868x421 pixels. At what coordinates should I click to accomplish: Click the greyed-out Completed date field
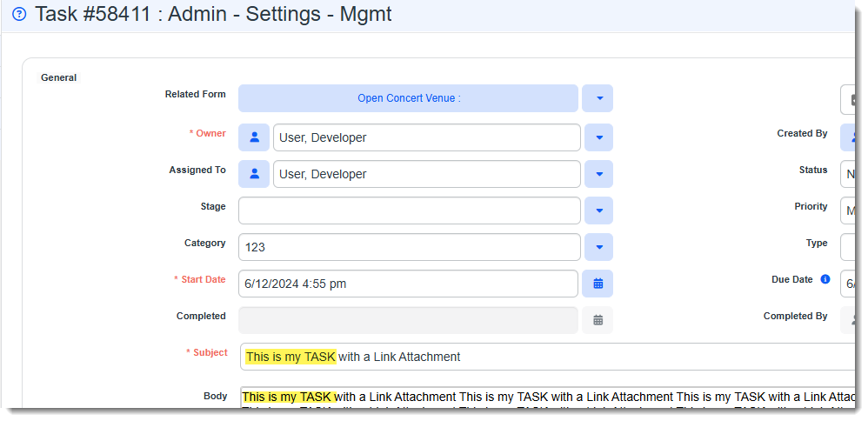(407, 320)
